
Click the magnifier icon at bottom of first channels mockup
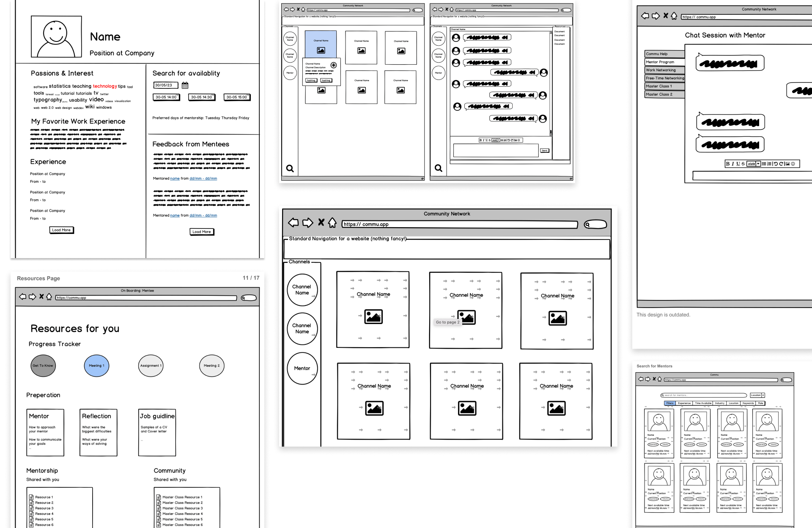(x=290, y=168)
